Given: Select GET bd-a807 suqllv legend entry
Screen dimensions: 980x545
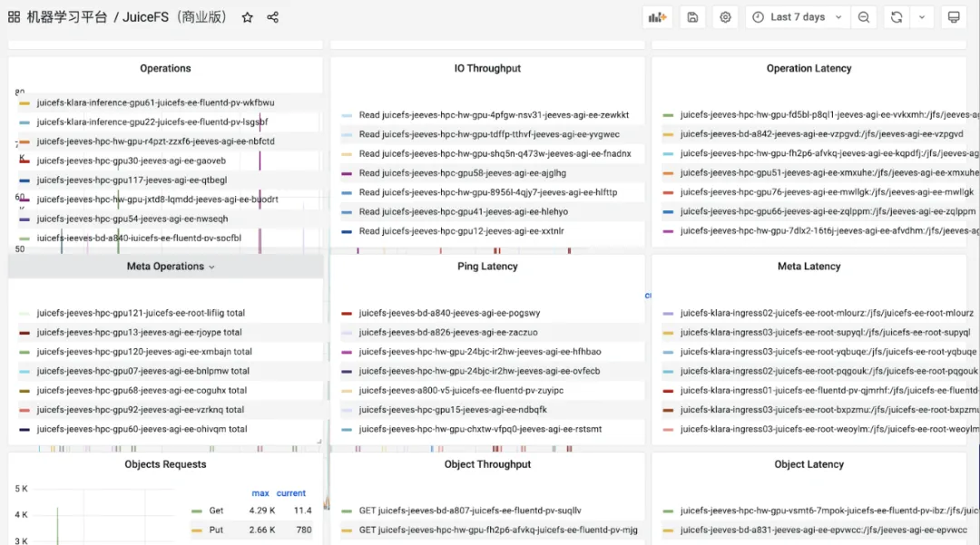Looking at the screenshot, I should 470,511.
